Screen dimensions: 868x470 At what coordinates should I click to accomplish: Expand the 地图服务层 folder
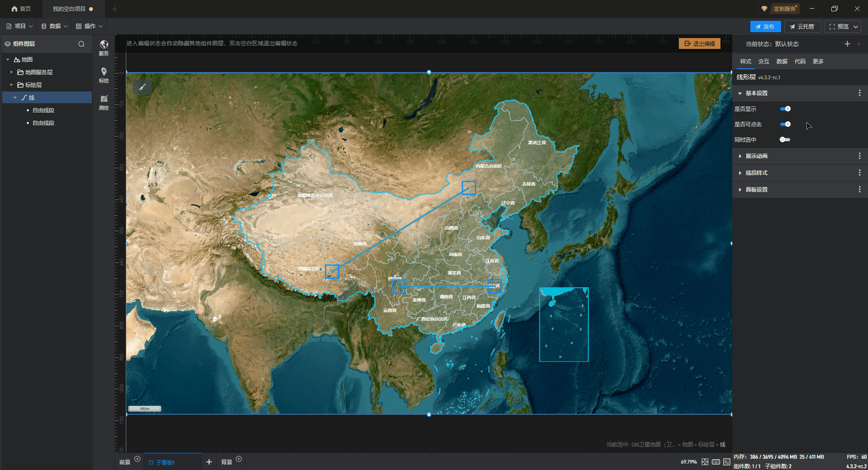click(x=11, y=72)
